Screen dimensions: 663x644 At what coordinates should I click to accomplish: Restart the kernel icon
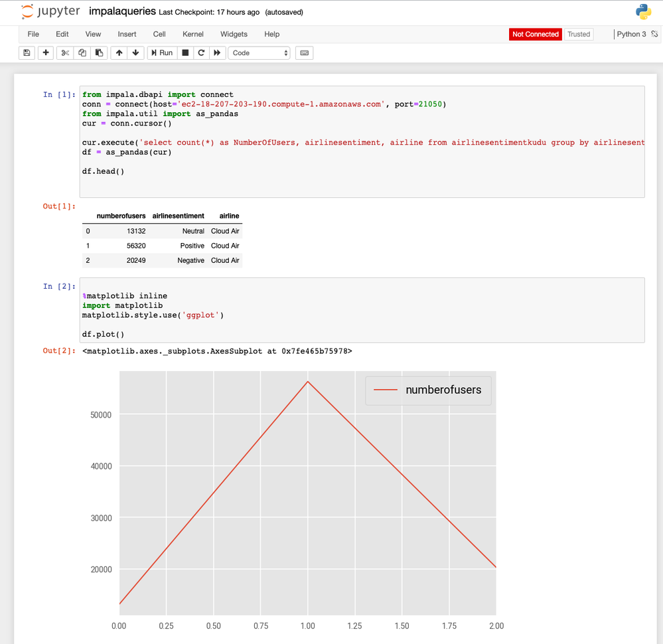201,53
